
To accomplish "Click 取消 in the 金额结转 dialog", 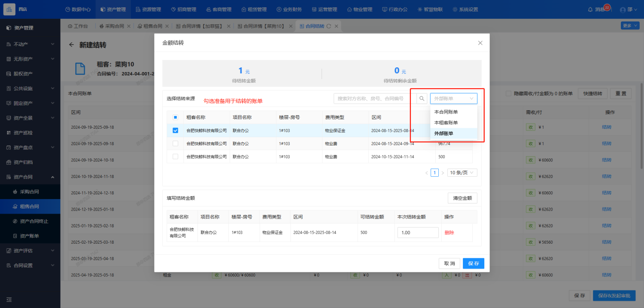I will [450, 263].
